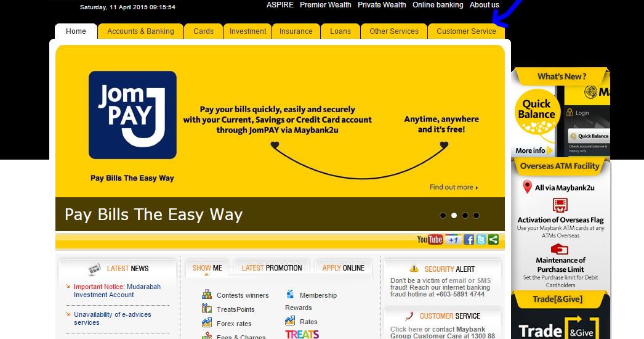Screen dimensions: 644x339
Task: Click the Quick Balance circle badge
Action: coord(537,111)
